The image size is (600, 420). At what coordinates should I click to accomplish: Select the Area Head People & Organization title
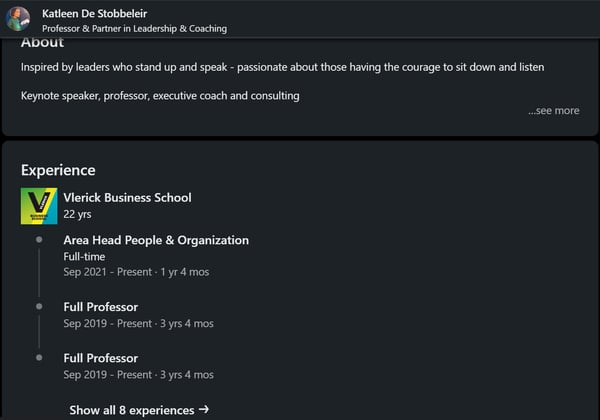156,240
